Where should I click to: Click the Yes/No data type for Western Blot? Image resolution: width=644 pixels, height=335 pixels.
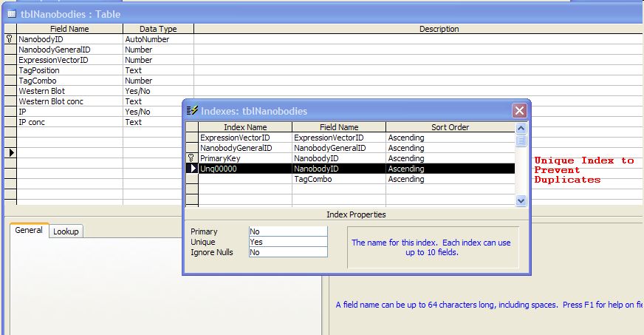158,91
